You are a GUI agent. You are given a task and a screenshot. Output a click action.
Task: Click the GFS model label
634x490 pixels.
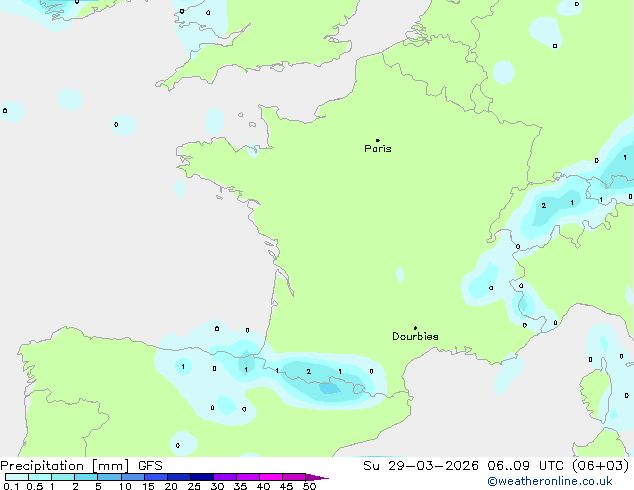point(150,466)
